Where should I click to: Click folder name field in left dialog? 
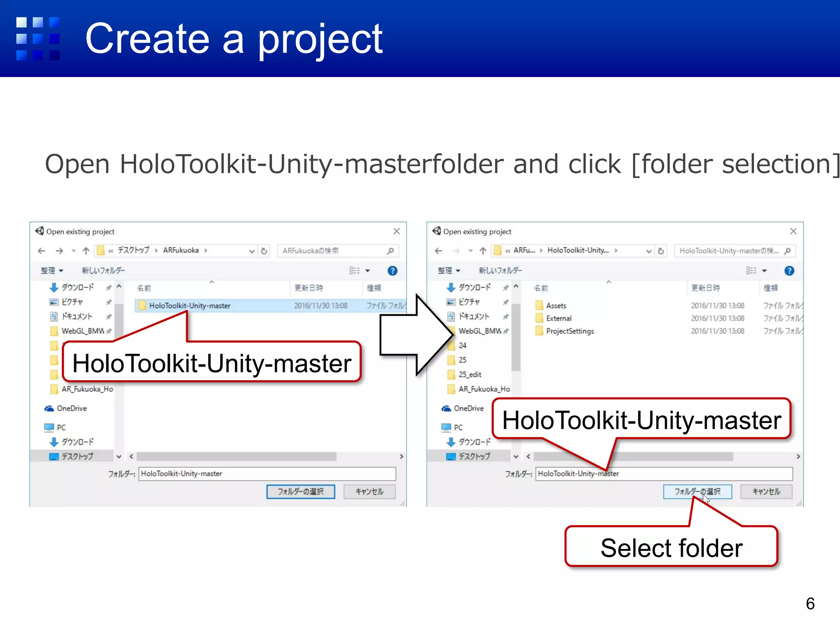pos(267,474)
